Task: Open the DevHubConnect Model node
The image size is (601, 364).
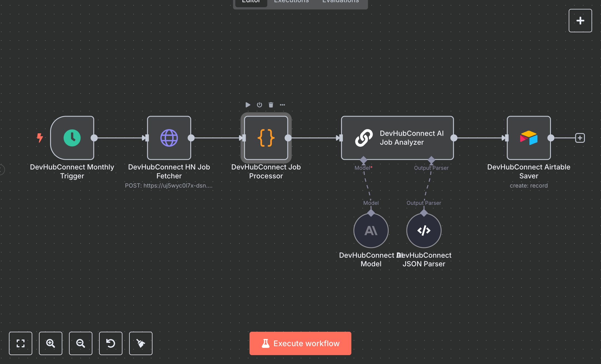Action: click(371, 230)
